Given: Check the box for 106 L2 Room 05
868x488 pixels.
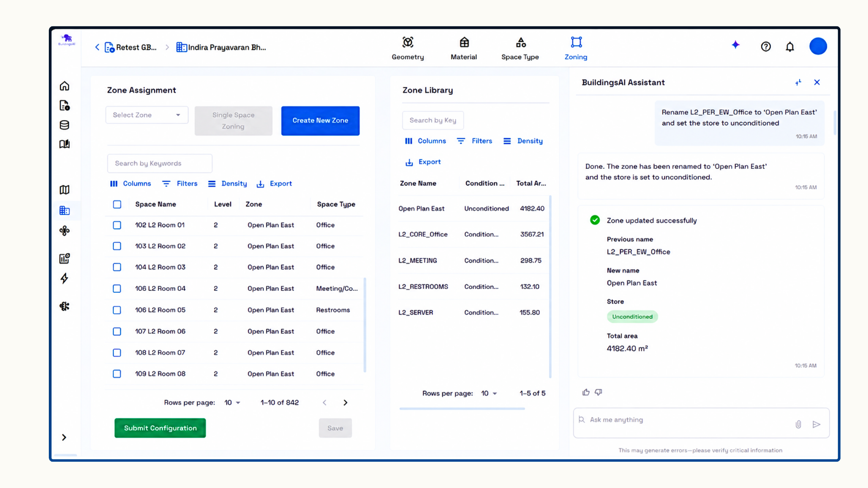Looking at the screenshot, I should 117,310.
